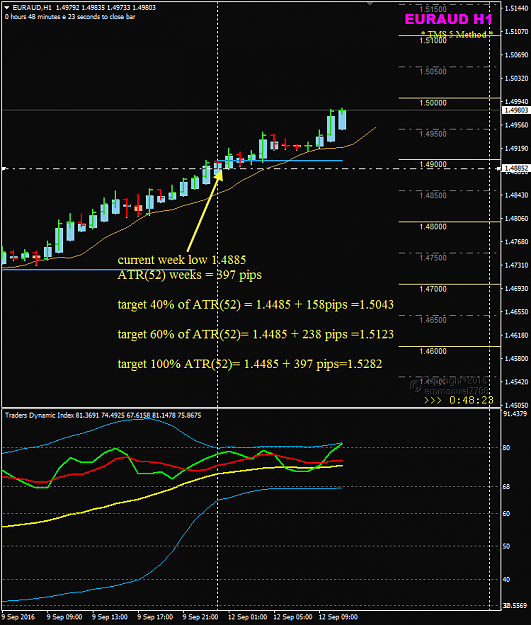This screenshot has height=625, width=531.
Task: Click the triangle icon beside EURAUD,H1 title
Action: point(7,7)
